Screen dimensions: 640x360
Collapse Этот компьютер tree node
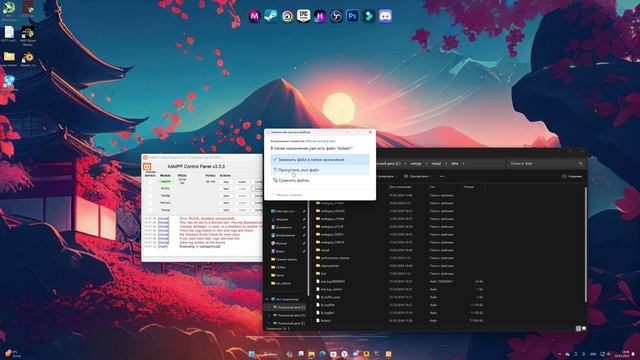267,300
